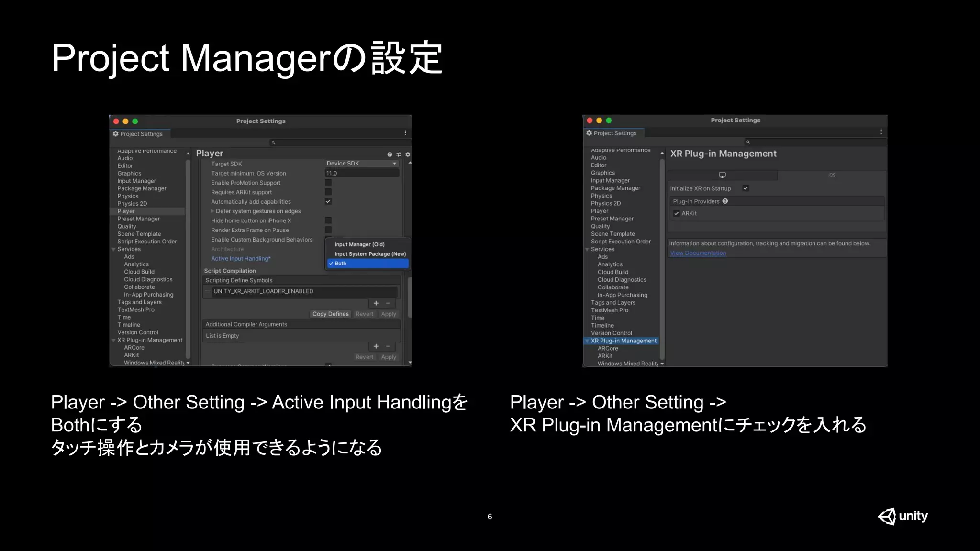The image size is (980, 551).
Task: Toggle Requires ARKit support checkbox
Action: point(328,192)
